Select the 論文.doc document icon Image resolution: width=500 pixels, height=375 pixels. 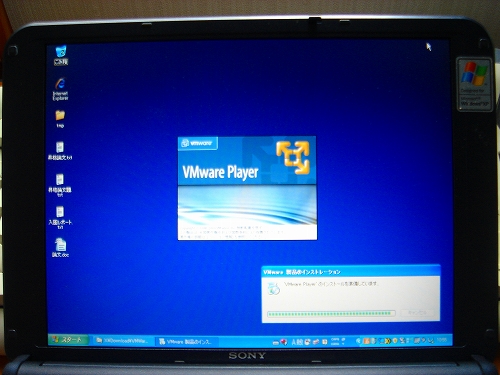[61, 247]
